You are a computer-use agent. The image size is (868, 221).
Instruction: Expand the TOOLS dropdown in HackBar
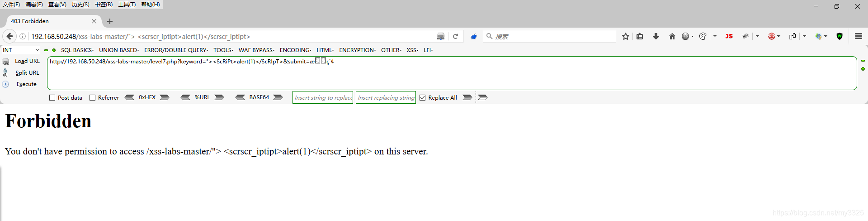click(223, 50)
